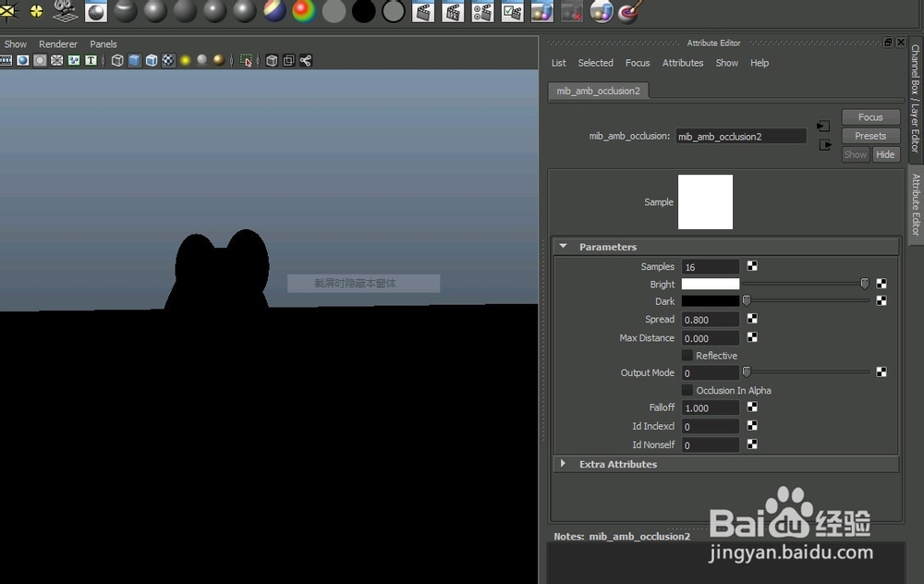Click the share-nodes icon in panel toolbar

[305, 61]
